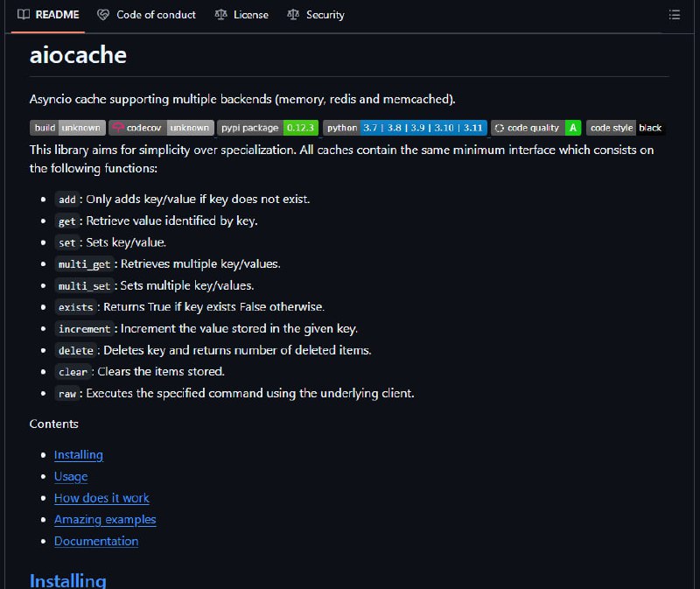The height and width of the screenshot is (589, 700).
Task: Click 'Returns True if key exists False otherwise.'
Action: 213,307
